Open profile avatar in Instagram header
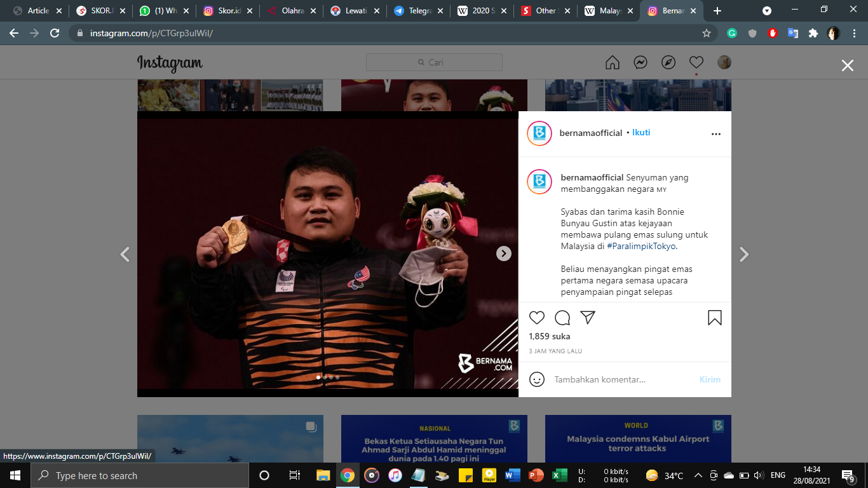868x488 pixels. pyautogui.click(x=724, y=62)
